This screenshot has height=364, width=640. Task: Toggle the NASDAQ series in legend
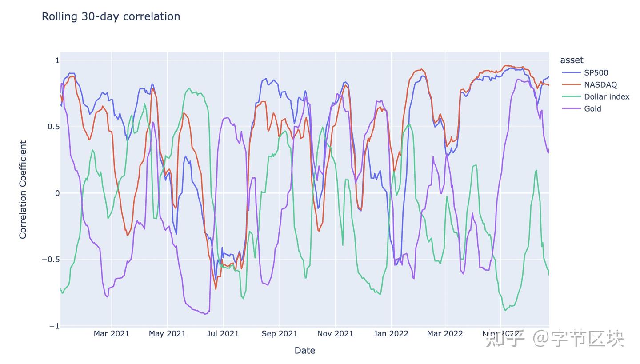pos(589,84)
